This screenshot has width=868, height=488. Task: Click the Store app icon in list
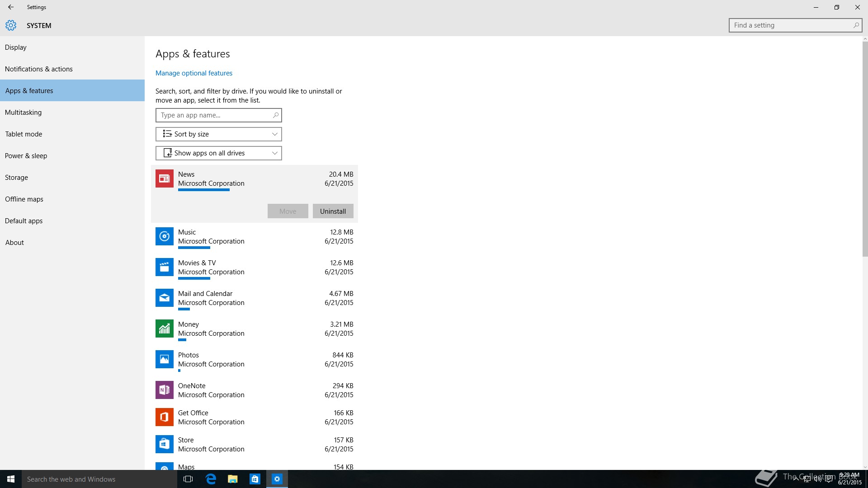click(x=165, y=444)
